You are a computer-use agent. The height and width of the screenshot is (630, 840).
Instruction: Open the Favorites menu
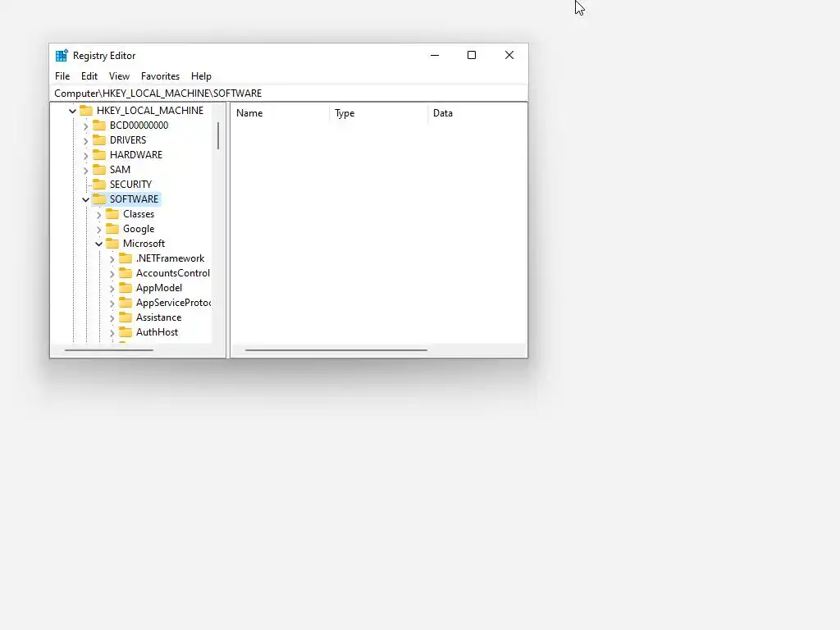(x=160, y=76)
